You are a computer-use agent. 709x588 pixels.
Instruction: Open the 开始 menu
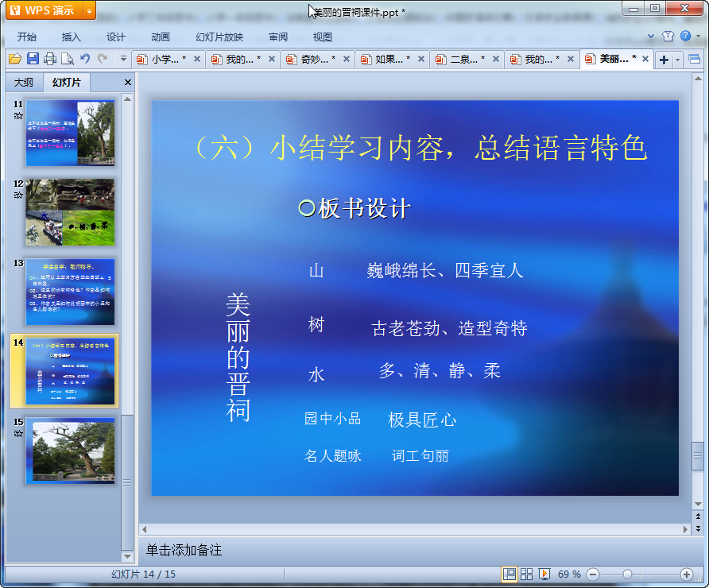[x=27, y=37]
